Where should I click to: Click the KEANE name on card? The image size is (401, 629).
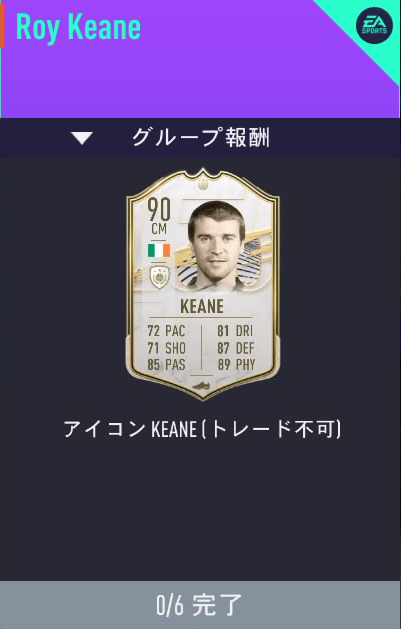point(202,306)
